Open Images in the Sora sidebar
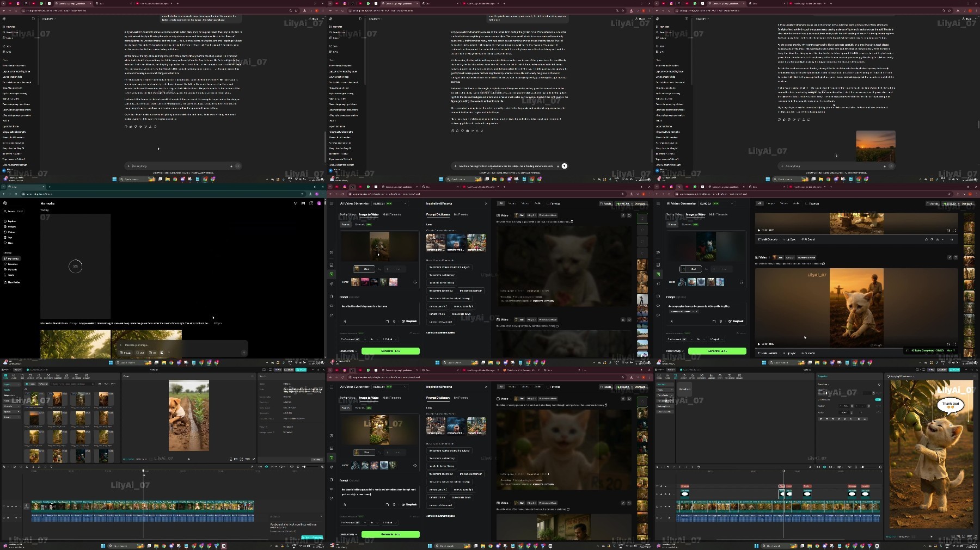Viewport: 980px width, 550px height. pos(10,227)
